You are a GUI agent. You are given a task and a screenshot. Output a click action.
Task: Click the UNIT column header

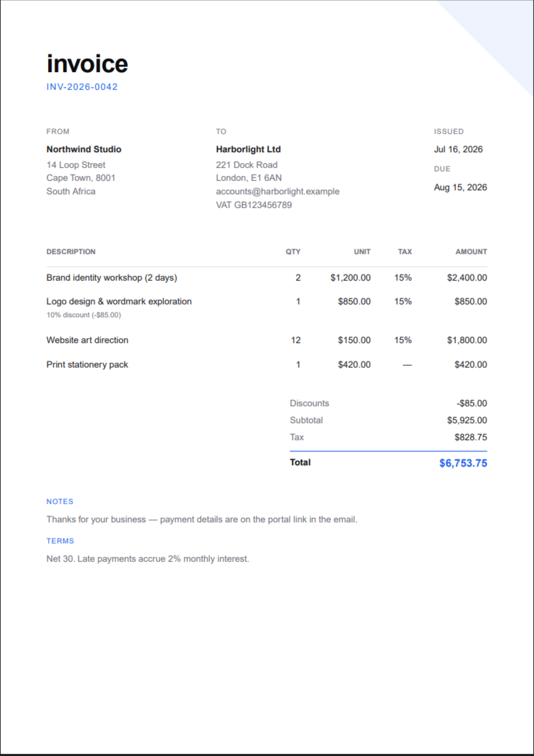tap(362, 252)
